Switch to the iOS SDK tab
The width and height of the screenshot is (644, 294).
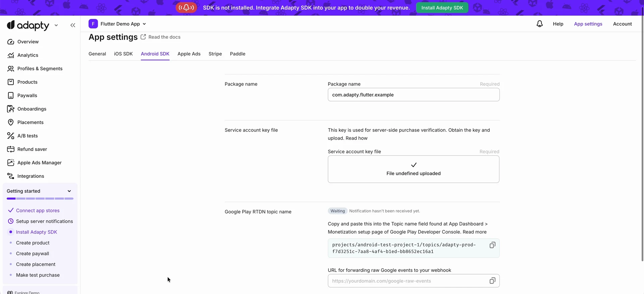(x=123, y=54)
